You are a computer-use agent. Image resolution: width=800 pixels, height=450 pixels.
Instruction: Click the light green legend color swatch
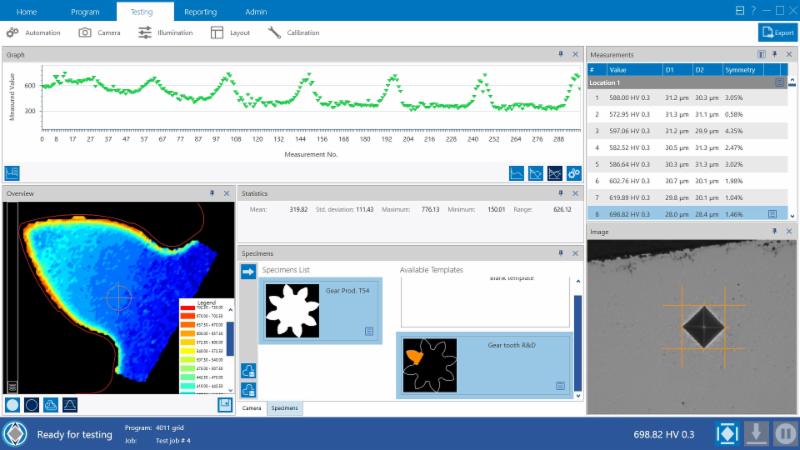tap(187, 368)
